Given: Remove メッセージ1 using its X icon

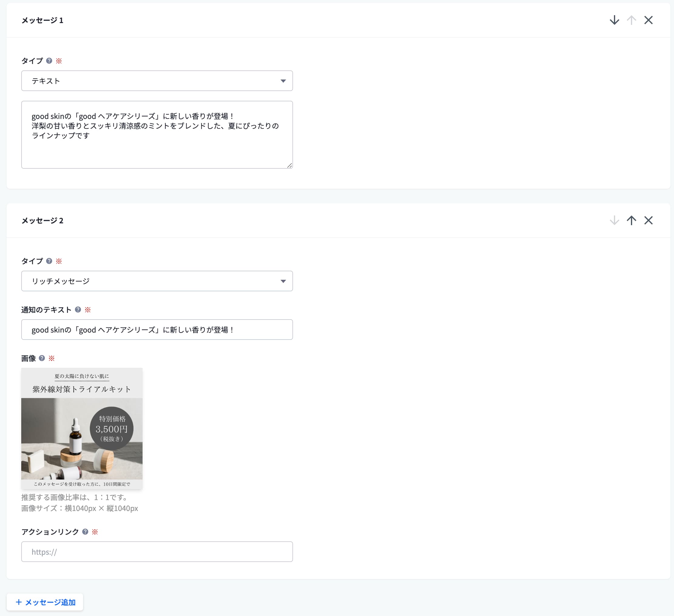Looking at the screenshot, I should pyautogui.click(x=649, y=20).
